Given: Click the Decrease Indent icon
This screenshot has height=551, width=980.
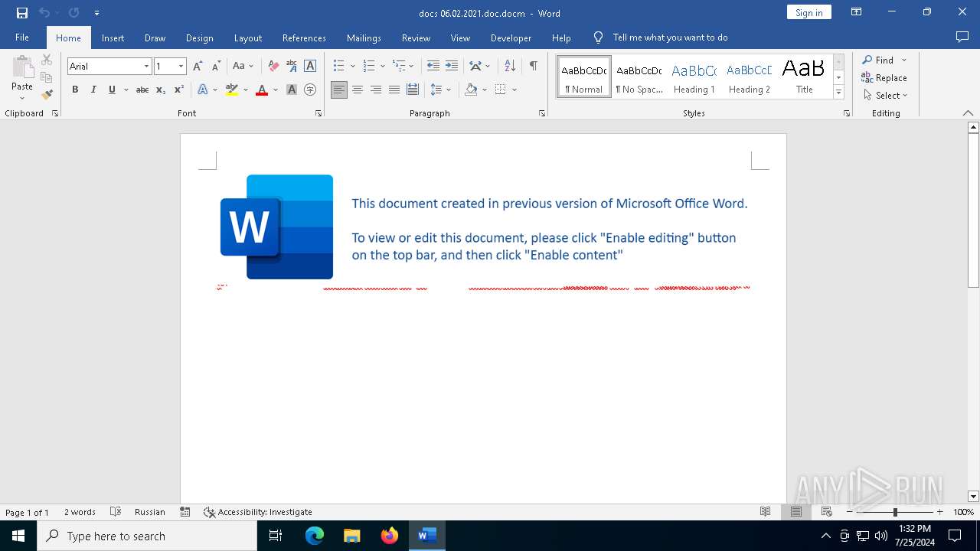Looking at the screenshot, I should [433, 66].
